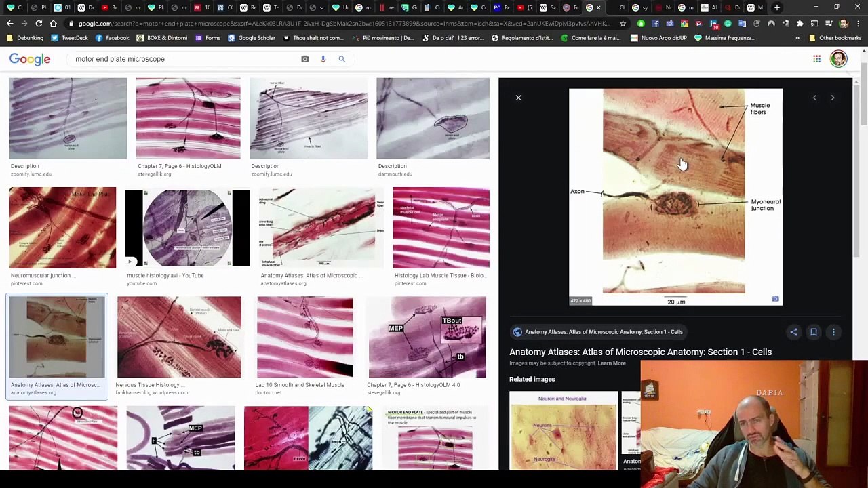The image size is (868, 488).
Task: Search inside image with Lens camera icon
Action: (x=775, y=299)
